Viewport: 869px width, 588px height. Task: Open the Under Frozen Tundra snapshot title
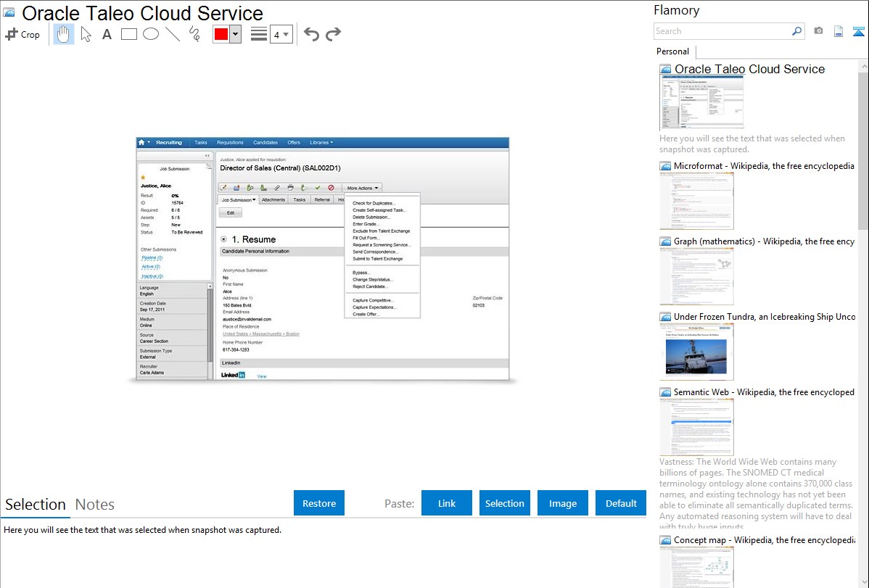point(765,316)
